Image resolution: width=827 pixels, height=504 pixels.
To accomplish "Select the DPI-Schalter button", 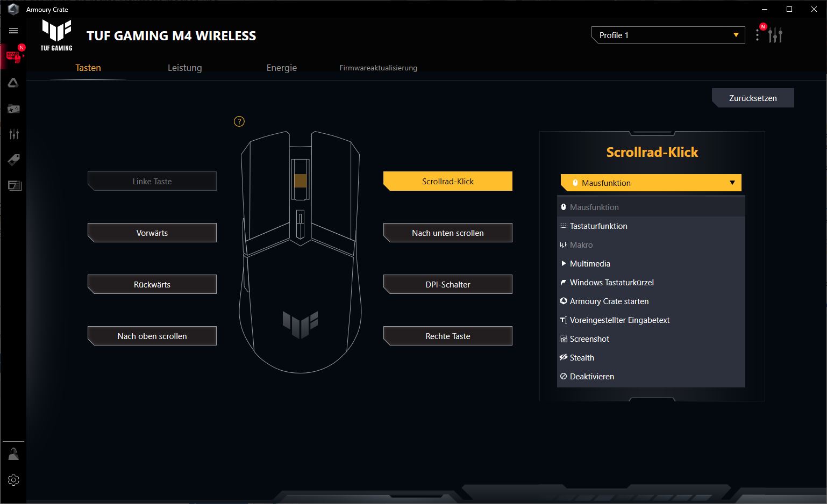I will pyautogui.click(x=448, y=284).
